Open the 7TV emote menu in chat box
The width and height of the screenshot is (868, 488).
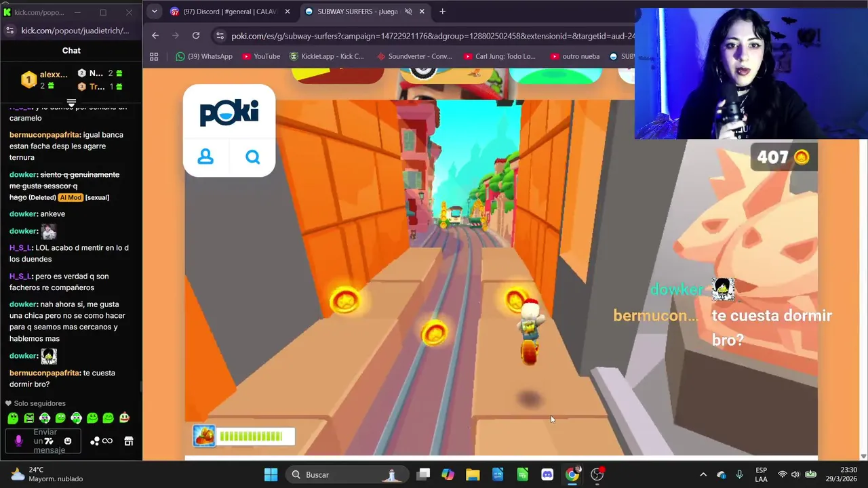click(49, 441)
